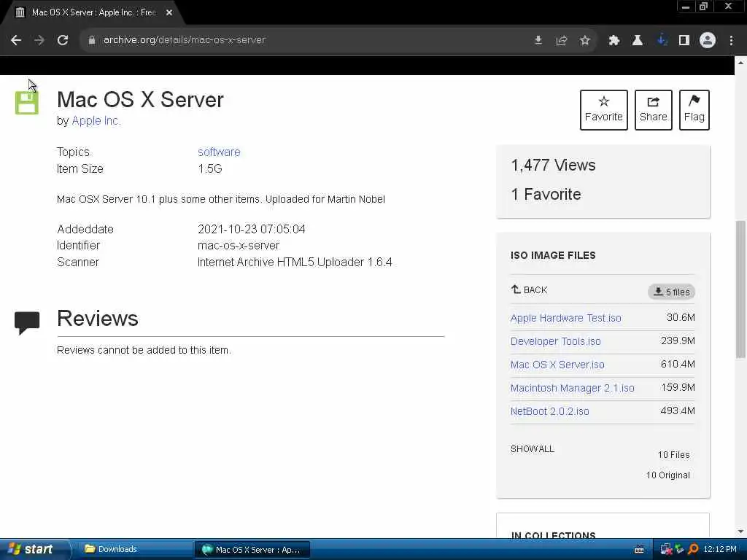This screenshot has height=560, width=747.
Task: Select the Mac OS X Server browser tab
Action: (x=93, y=12)
